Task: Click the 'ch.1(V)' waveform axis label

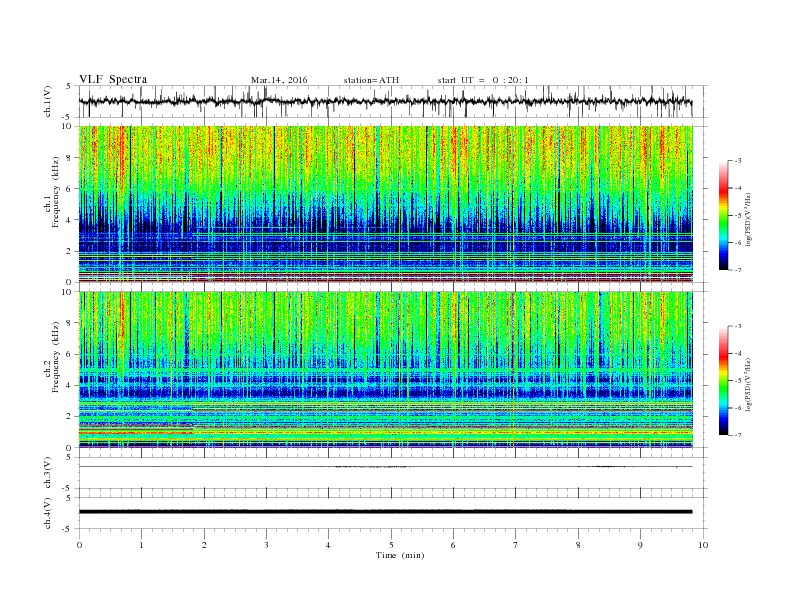Action: pos(48,101)
